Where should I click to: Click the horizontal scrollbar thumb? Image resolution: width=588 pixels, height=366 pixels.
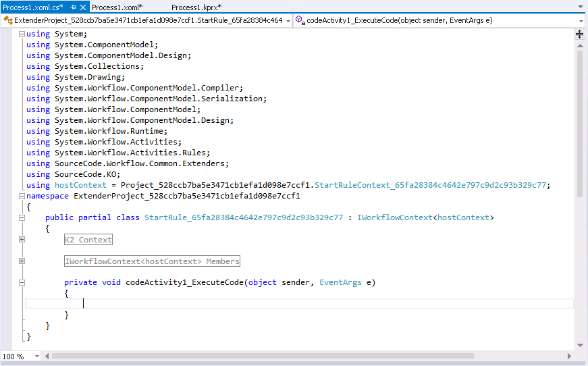pos(263,357)
